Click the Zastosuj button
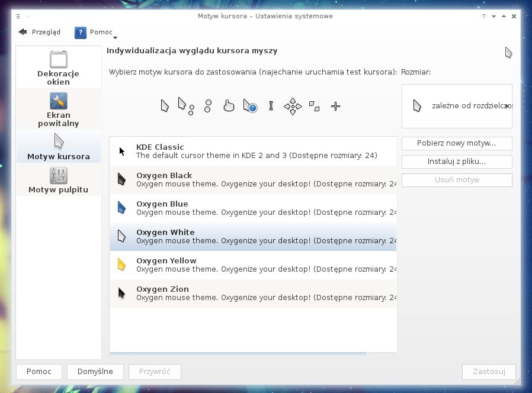 [x=489, y=372]
